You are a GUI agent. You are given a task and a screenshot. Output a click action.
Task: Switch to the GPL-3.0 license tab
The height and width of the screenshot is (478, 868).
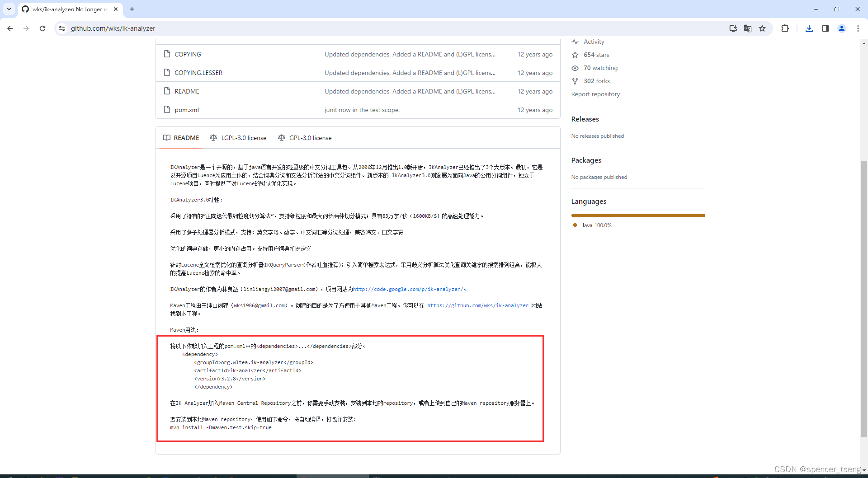305,138
